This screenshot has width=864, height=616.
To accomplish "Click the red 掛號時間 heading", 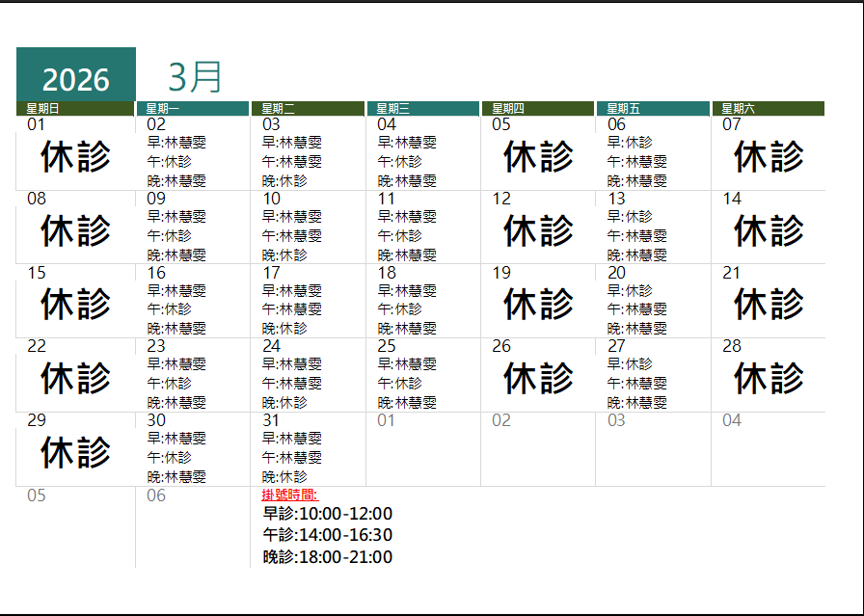I will click(291, 494).
